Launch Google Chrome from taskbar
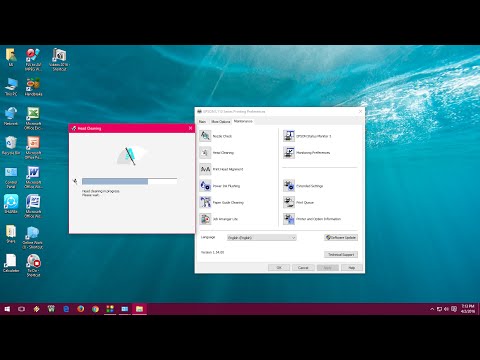The height and width of the screenshot is (360, 480). point(95,309)
